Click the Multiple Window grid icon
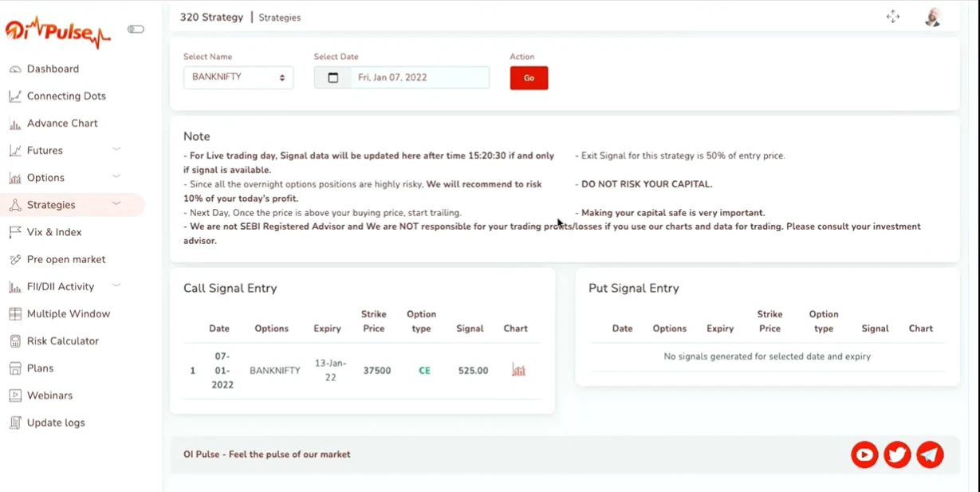 tap(15, 314)
